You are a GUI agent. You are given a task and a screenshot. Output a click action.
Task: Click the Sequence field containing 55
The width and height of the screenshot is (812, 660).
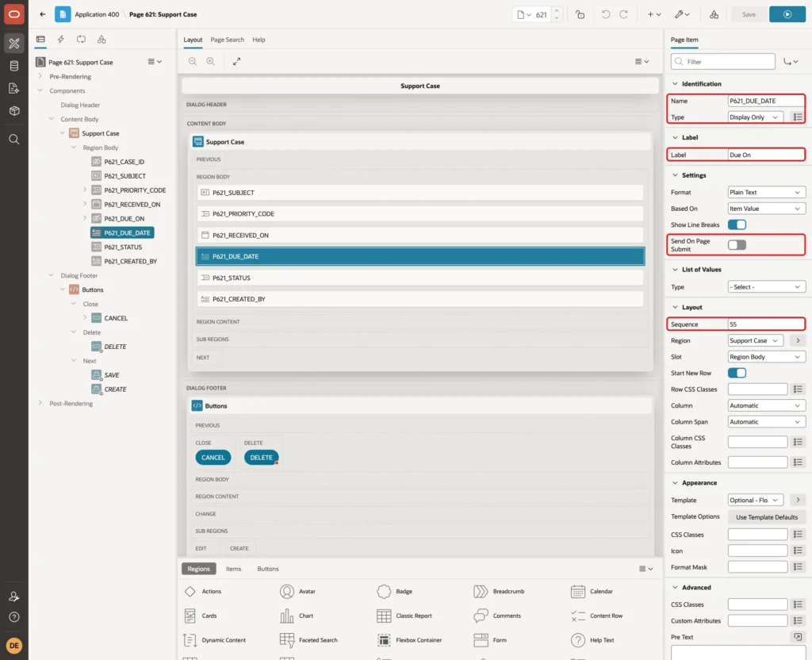pyautogui.click(x=767, y=324)
